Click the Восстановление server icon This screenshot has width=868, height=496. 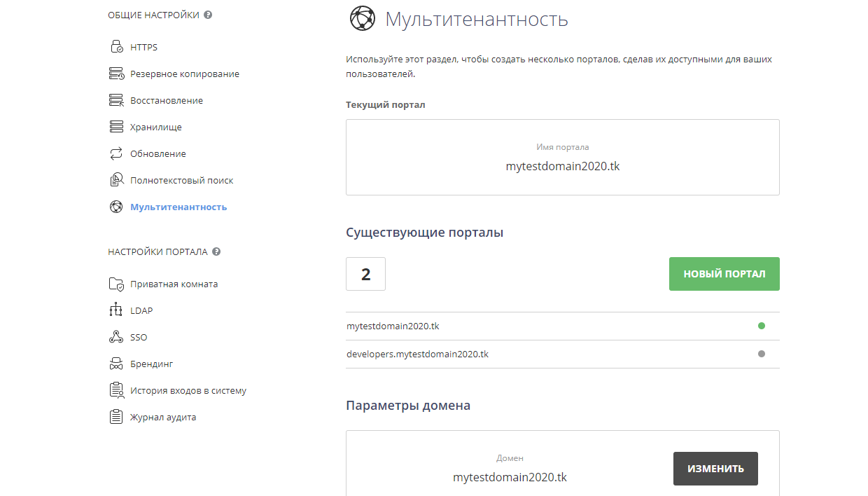pos(116,100)
